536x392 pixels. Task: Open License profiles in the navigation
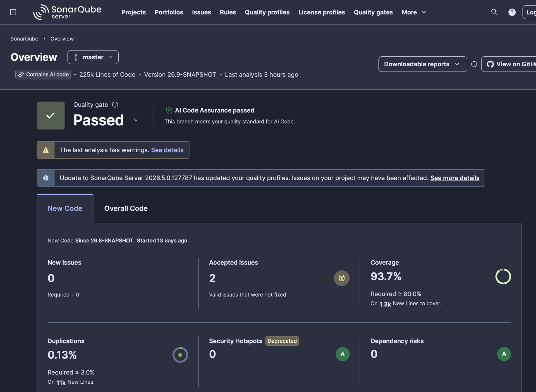[322, 12]
